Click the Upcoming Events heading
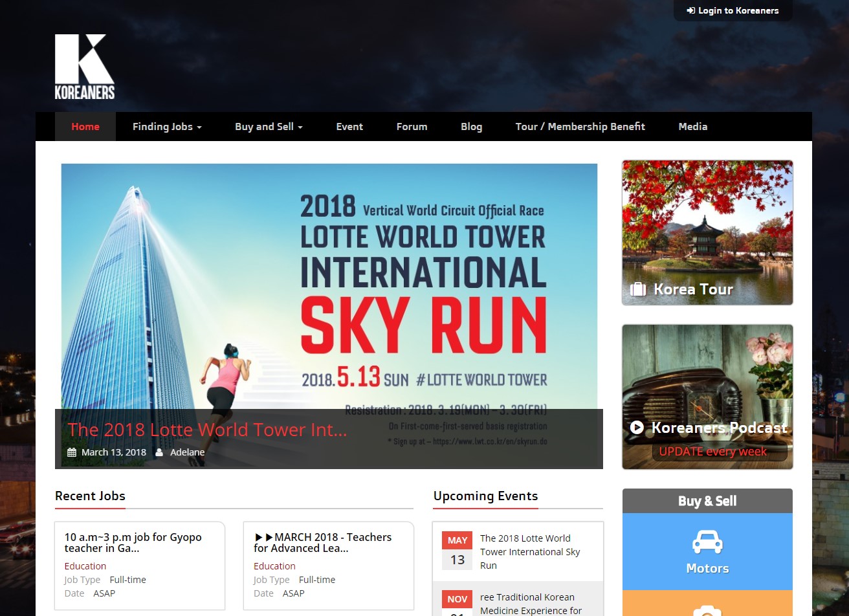849x616 pixels. click(x=485, y=496)
